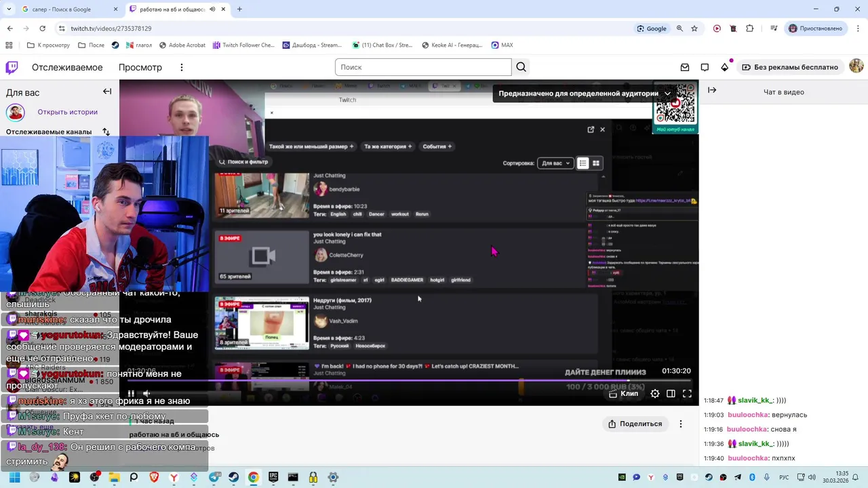Open the Bits loot icon in header
The width and height of the screenshot is (868, 488).
click(724, 67)
